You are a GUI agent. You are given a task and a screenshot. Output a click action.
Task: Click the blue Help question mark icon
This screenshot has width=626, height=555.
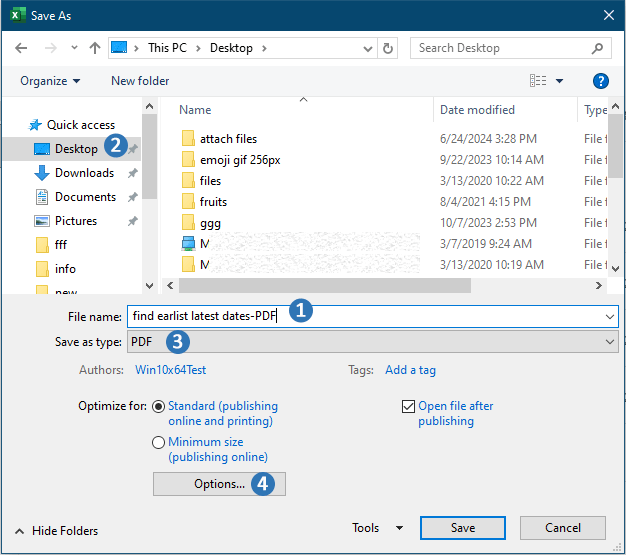pyautogui.click(x=600, y=81)
